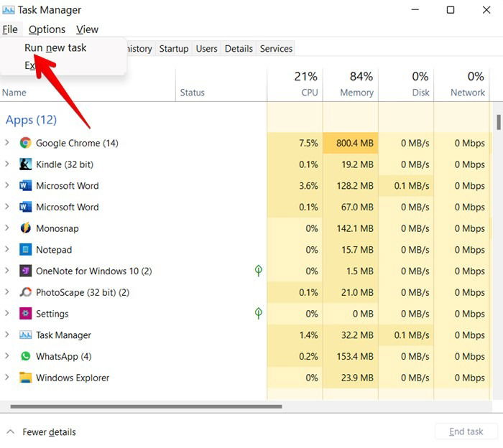Click the green leaf status icon beside OneNote

258,271
